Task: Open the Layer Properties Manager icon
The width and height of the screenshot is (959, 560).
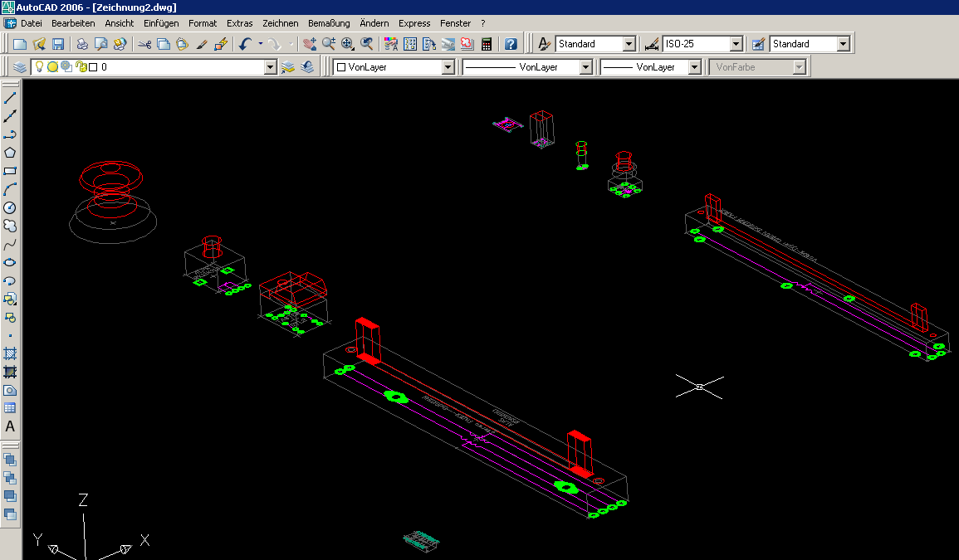Action: click(x=20, y=67)
